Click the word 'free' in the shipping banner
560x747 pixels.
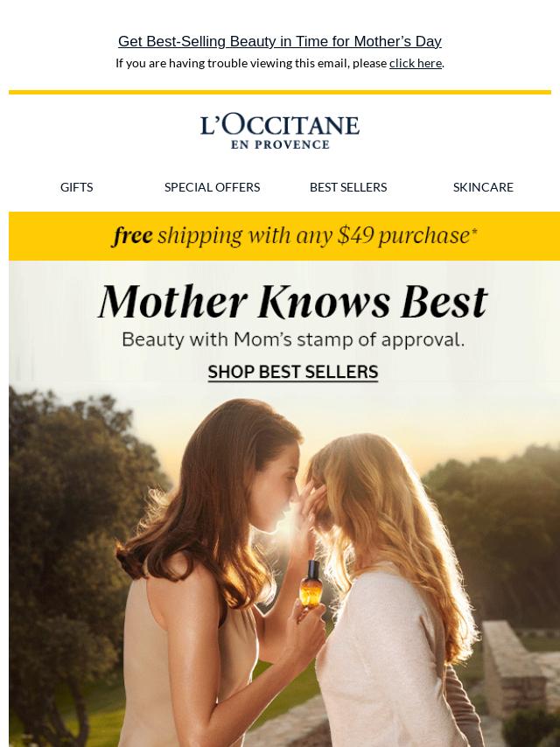tap(133, 236)
